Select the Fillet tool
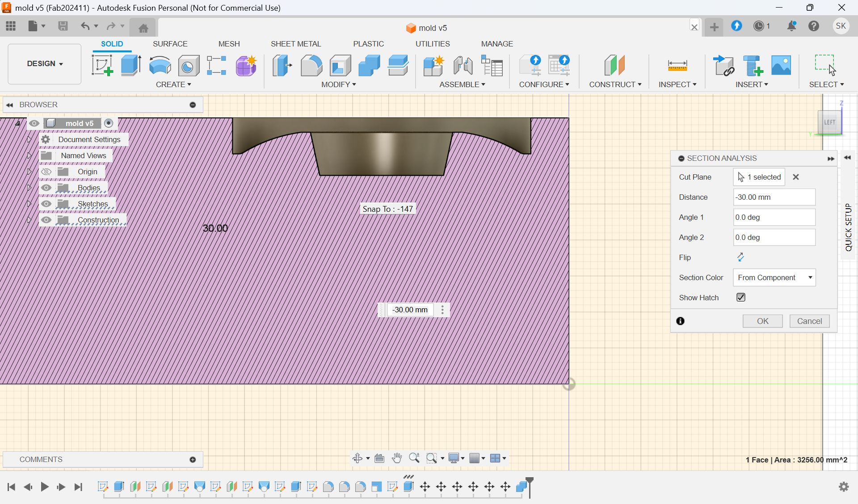 [x=311, y=65]
